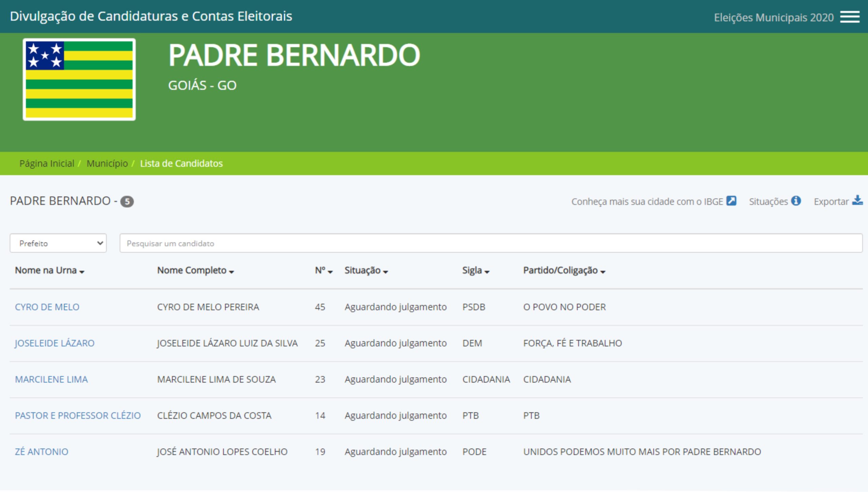Viewport: 868px width, 492px height.
Task: Open candidate PASTOR E PROFESSOR CLÉZIO
Action: coord(78,416)
